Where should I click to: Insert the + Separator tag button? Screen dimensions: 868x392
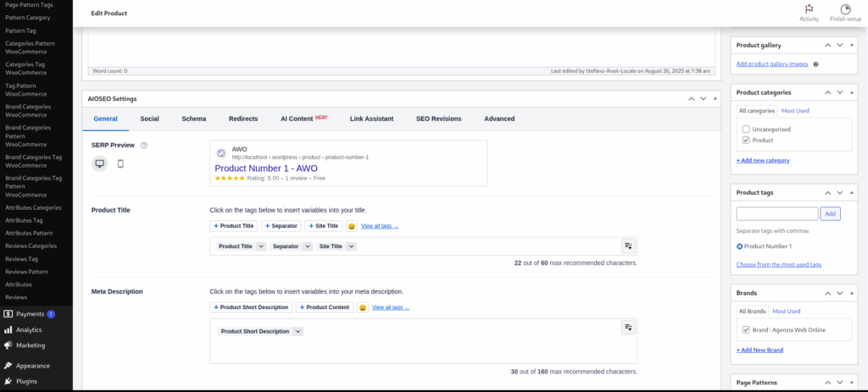click(281, 226)
